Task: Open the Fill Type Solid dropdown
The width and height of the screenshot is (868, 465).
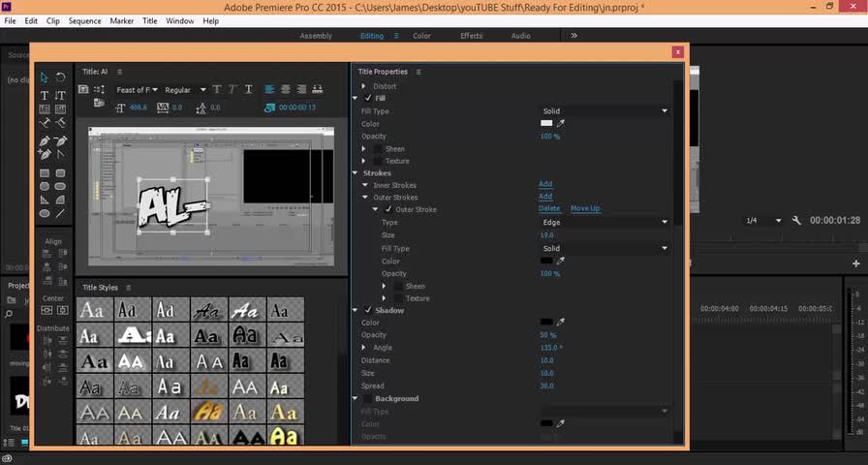Action: pyautogui.click(x=604, y=111)
